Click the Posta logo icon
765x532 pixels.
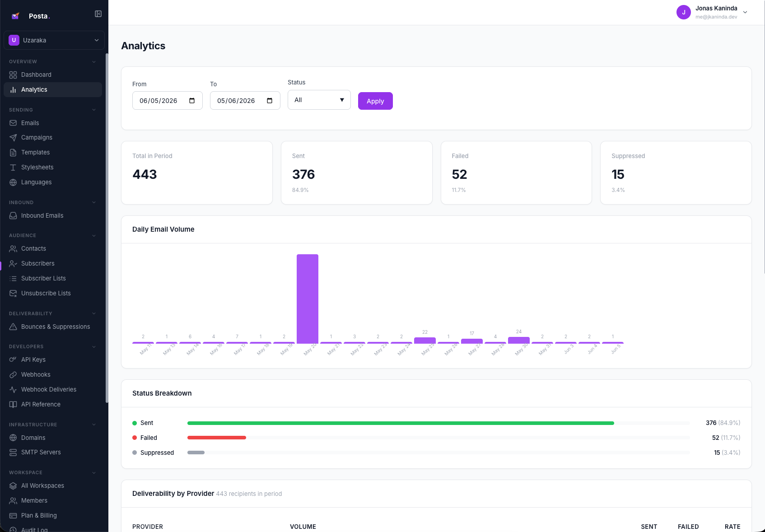(x=15, y=16)
